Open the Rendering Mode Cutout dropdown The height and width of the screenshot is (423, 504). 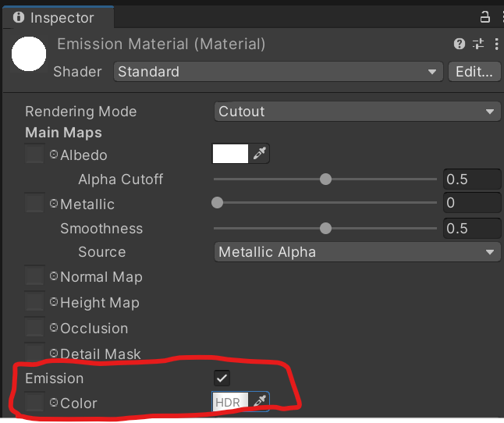[x=357, y=112]
